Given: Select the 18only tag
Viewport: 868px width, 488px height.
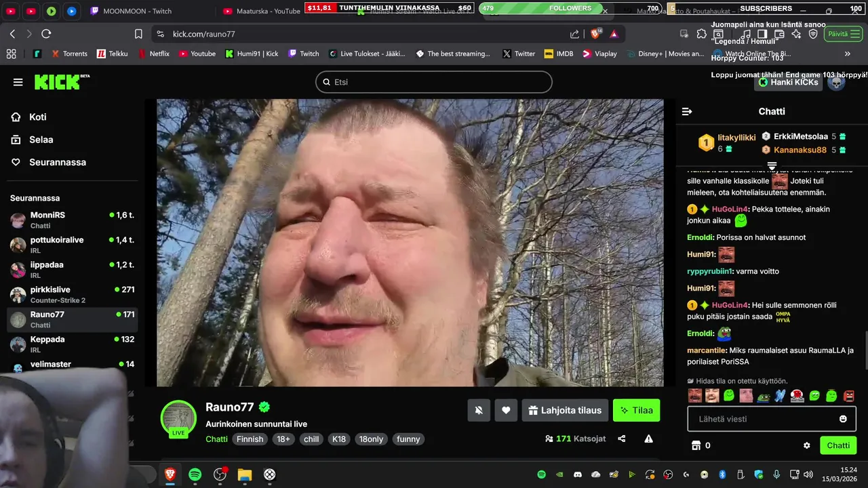Looking at the screenshot, I should click(x=371, y=439).
